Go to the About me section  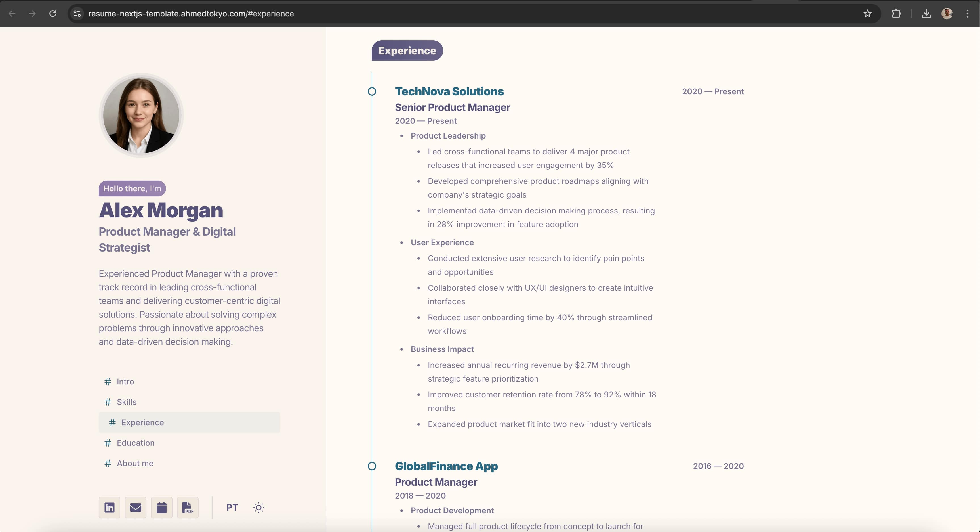(x=135, y=463)
